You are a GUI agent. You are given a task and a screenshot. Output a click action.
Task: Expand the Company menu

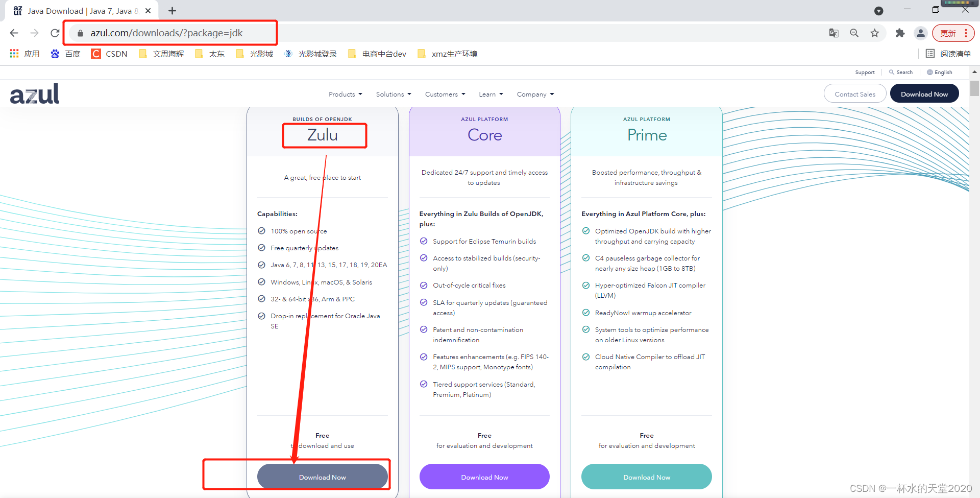coord(535,94)
